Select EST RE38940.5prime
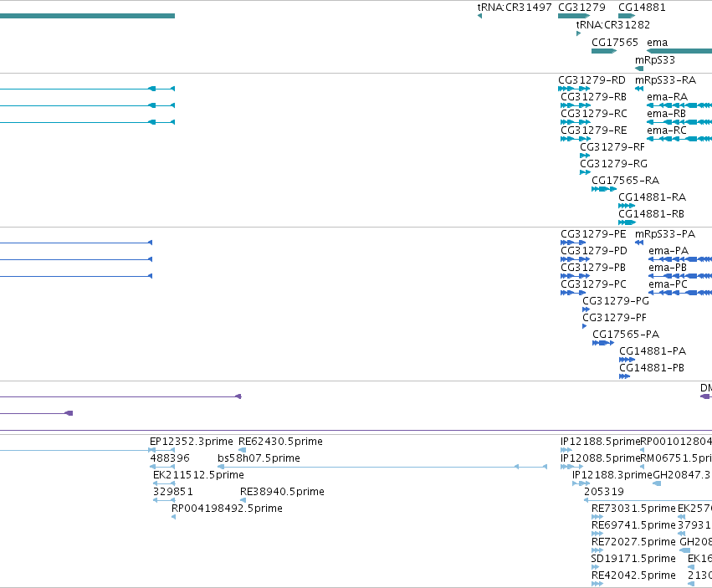 click(282, 492)
